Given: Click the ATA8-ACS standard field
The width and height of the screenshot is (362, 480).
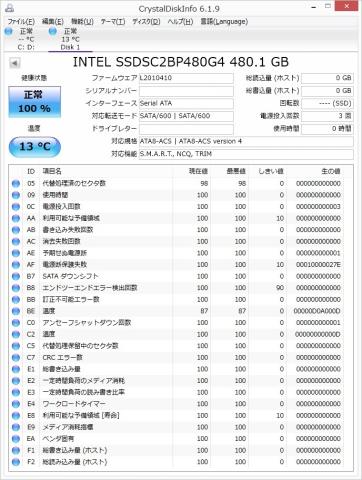Looking at the screenshot, I should 246,141.
